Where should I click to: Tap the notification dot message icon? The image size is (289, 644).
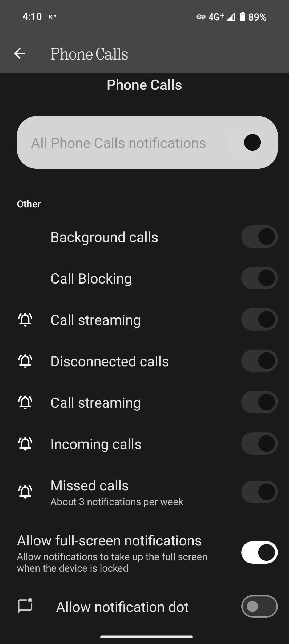point(25,606)
